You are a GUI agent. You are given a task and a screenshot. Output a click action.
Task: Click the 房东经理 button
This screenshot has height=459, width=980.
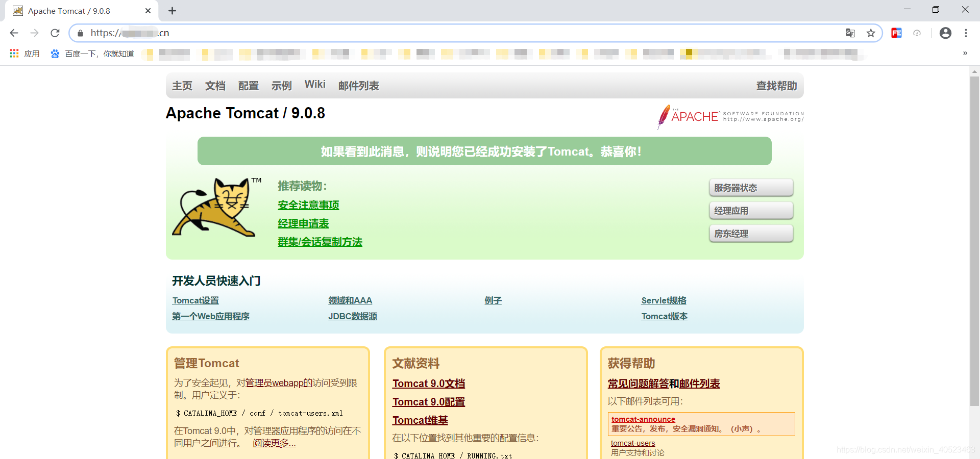tap(751, 234)
